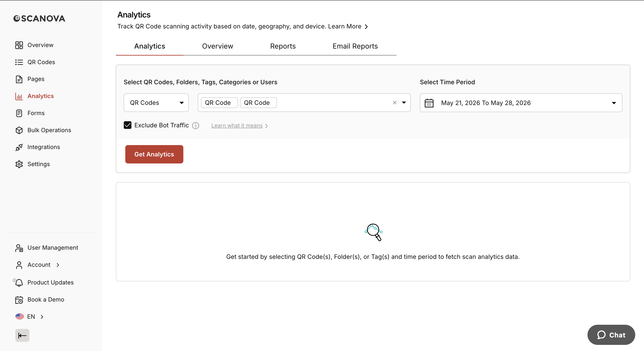Click the first QR Code chip
The image size is (644, 351).
pyautogui.click(x=219, y=103)
